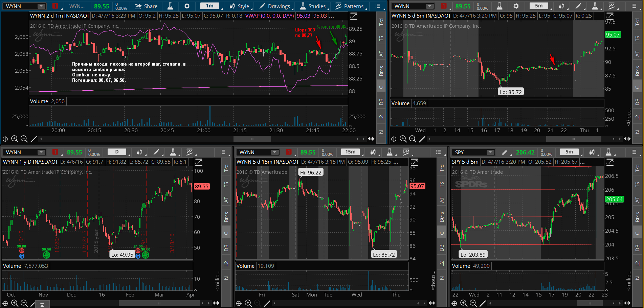Click the horizontal scrollbar thumb under the 1m chart

pos(252,139)
